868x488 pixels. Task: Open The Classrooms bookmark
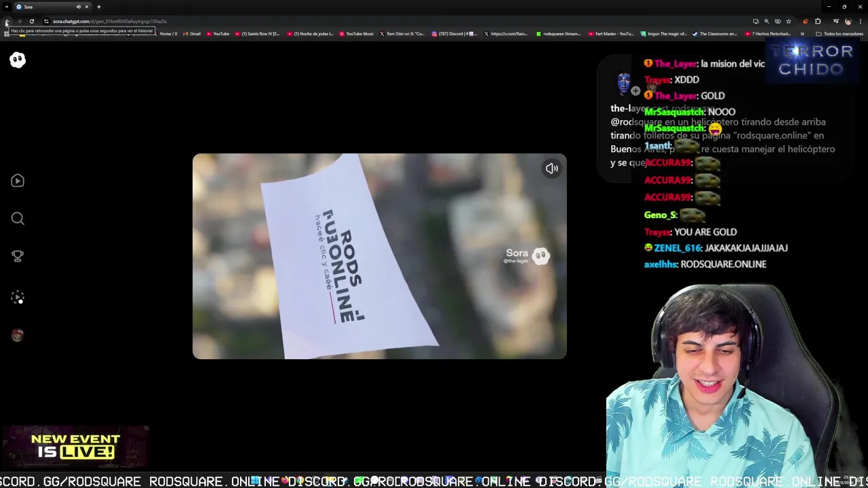coord(714,34)
